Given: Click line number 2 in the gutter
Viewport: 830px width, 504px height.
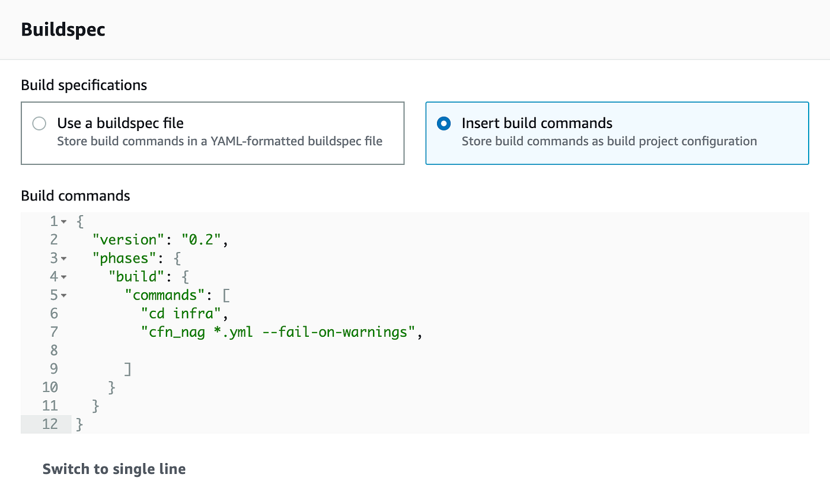Looking at the screenshot, I should [53, 240].
